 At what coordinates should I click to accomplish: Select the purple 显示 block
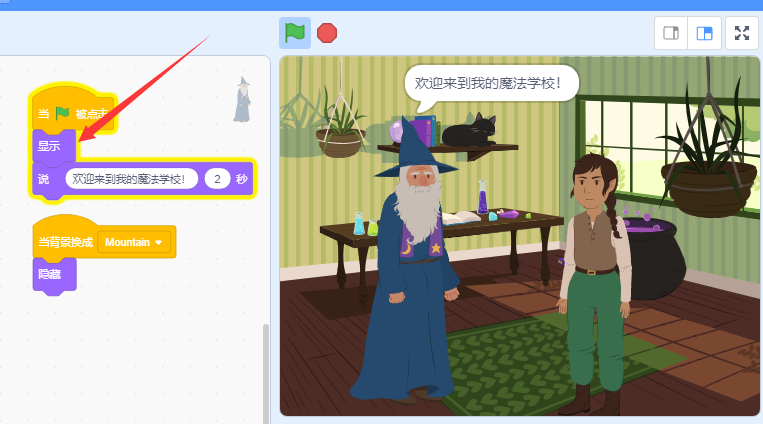[50, 146]
